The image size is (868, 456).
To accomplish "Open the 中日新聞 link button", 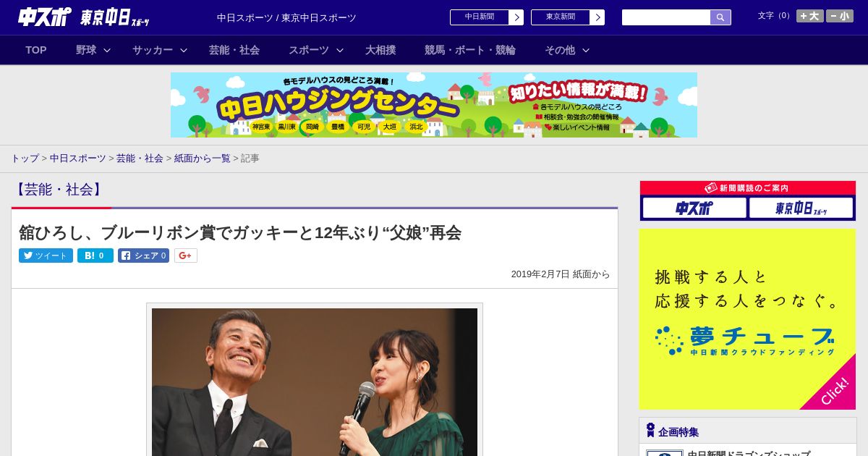I will point(480,17).
